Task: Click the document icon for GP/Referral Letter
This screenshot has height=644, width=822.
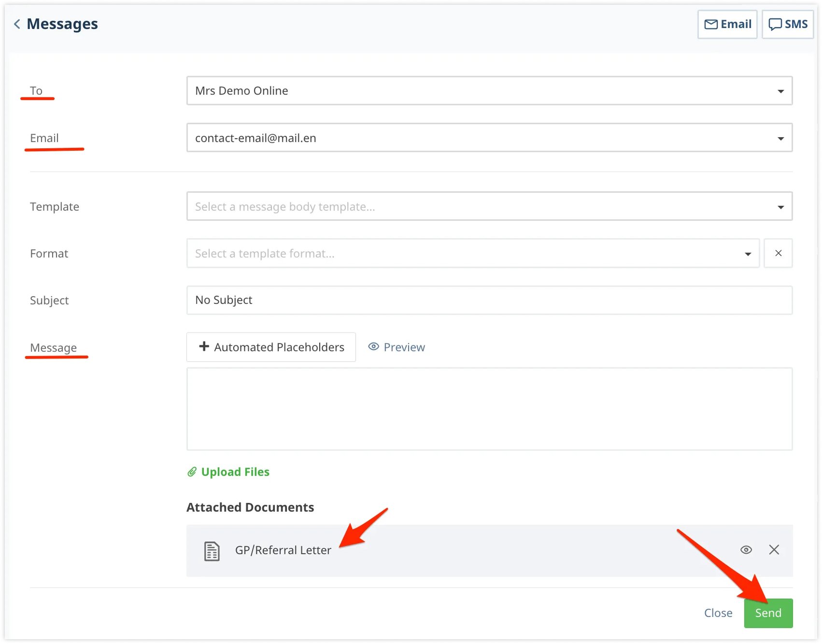Action: 212,551
